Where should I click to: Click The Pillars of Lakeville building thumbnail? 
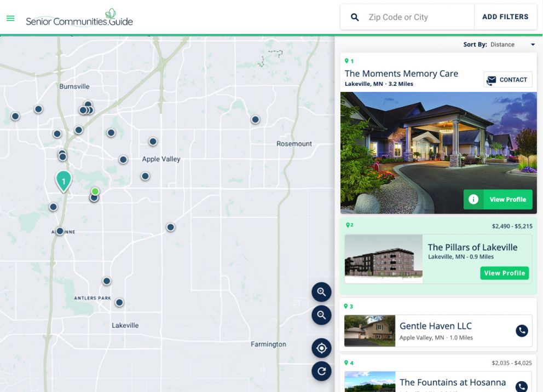click(383, 259)
